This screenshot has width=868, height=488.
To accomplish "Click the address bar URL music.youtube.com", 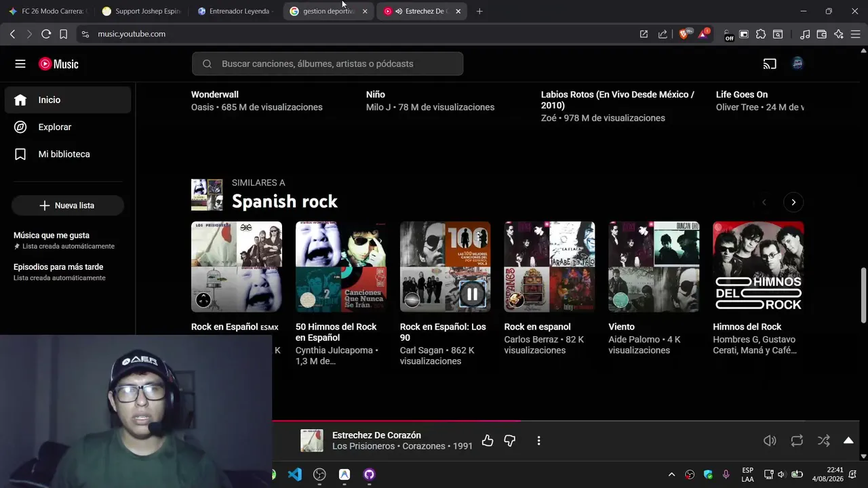I will 132,34.
